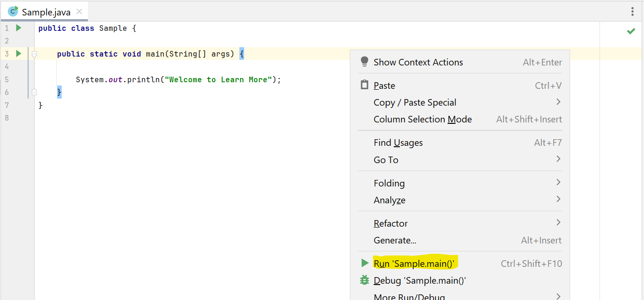Click 'println' in the code line
Viewport: 644px width, 300px height.
point(144,79)
